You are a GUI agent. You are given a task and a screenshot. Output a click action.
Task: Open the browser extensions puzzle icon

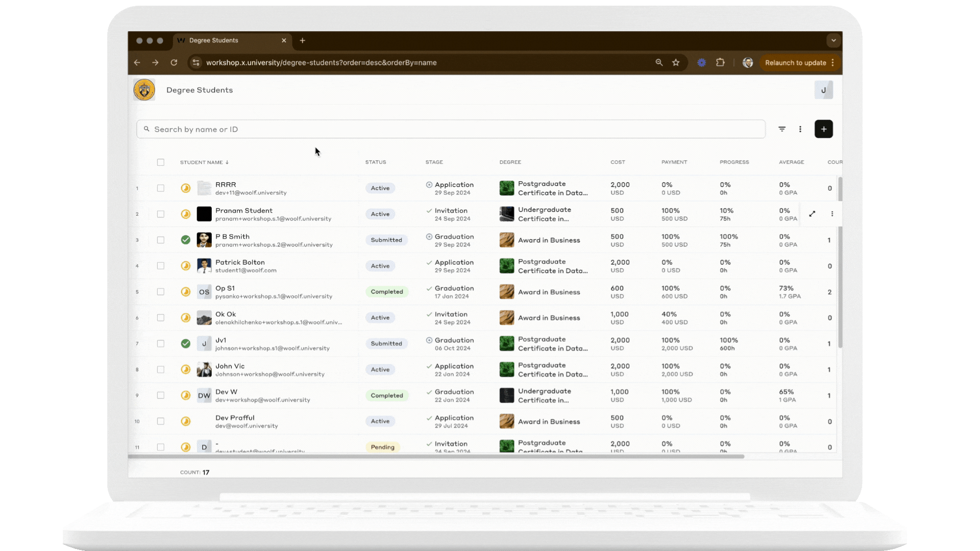point(720,62)
